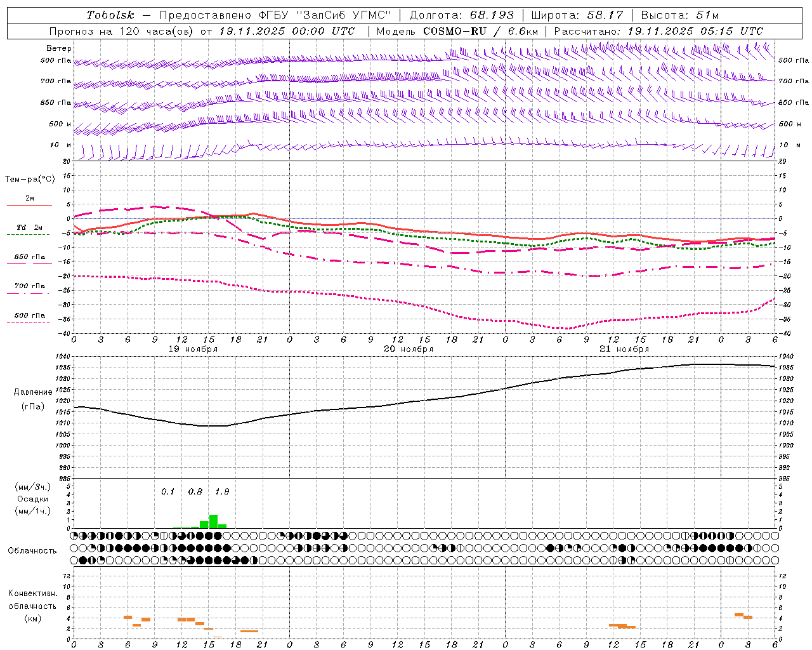This screenshot has width=812, height=650.
Task: Click the left 1035 pressure axis tick
Action: pyautogui.click(x=63, y=368)
